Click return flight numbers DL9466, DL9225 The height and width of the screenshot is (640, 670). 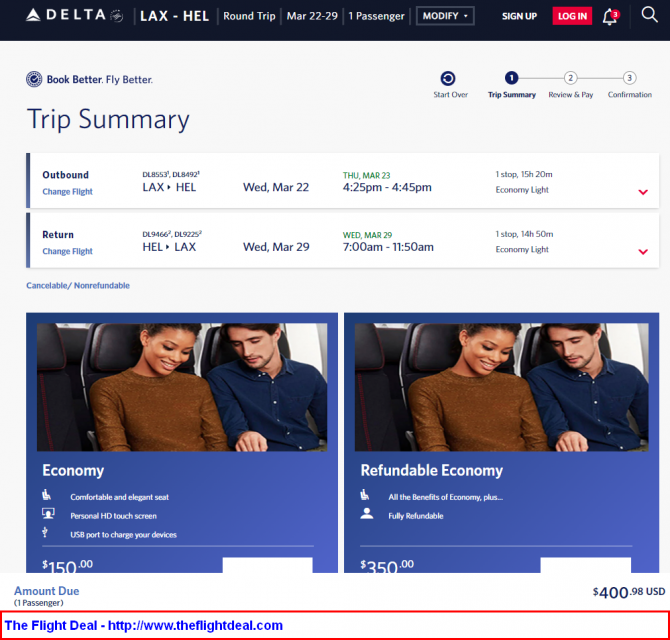172,234
